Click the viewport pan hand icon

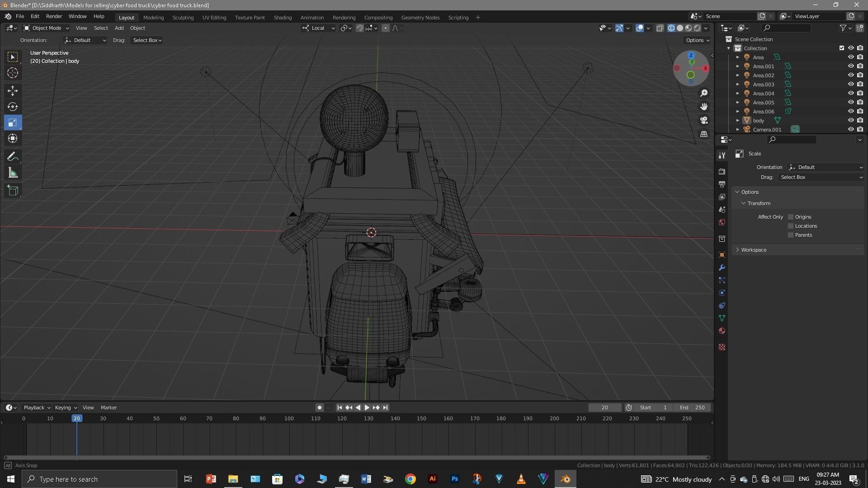coord(704,107)
